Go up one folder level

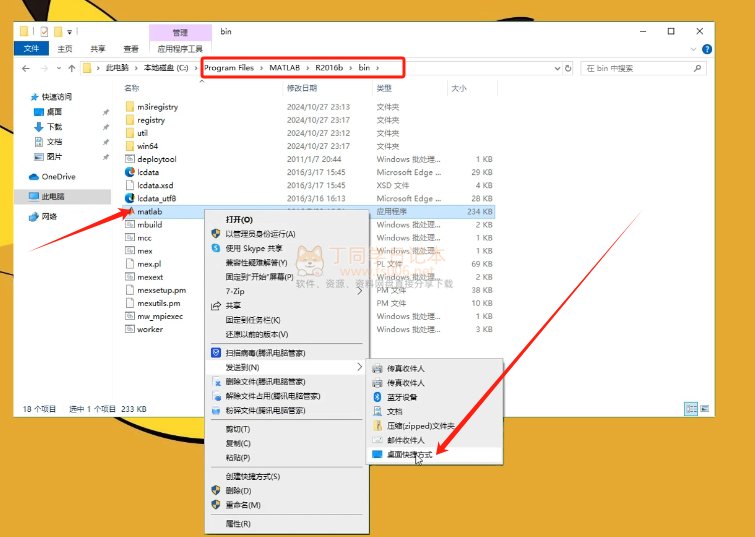click(x=72, y=68)
